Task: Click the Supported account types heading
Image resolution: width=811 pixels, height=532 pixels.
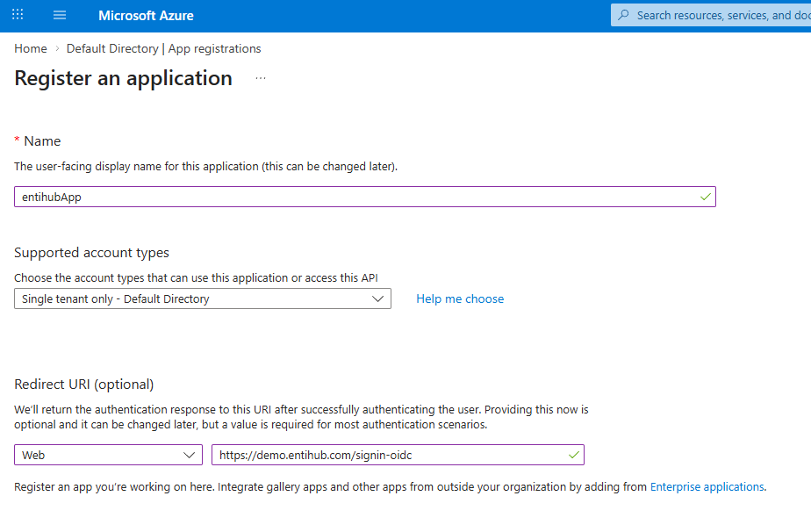Action: 91,253
